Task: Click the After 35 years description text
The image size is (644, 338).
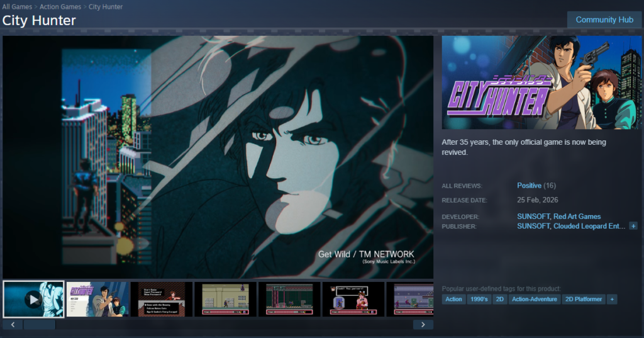Action: click(524, 147)
